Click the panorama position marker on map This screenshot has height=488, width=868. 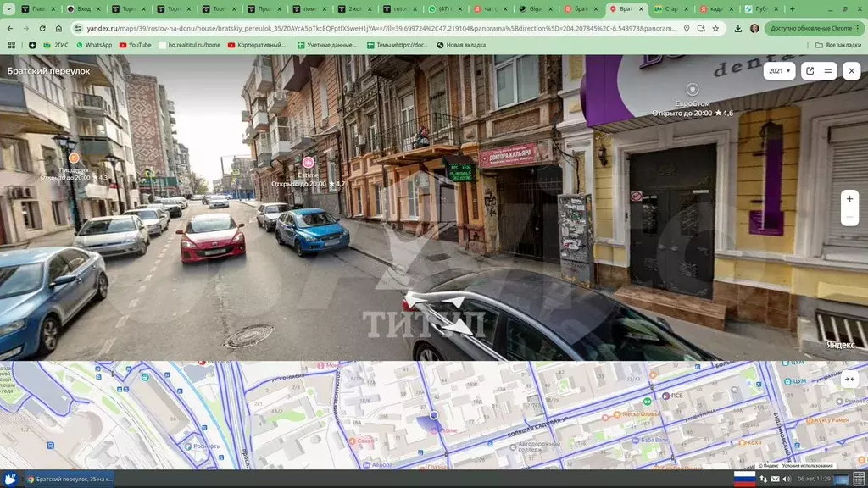(434, 415)
